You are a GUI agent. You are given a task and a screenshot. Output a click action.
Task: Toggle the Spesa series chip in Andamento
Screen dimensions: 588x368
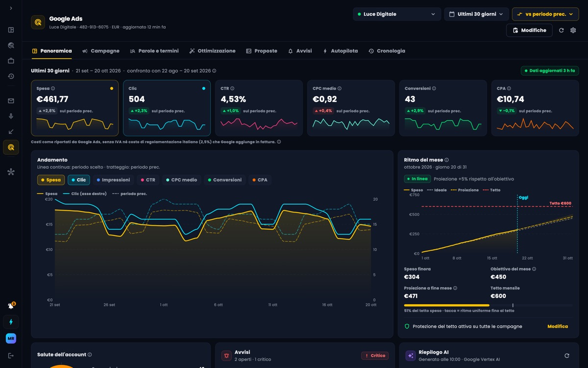[x=51, y=180]
